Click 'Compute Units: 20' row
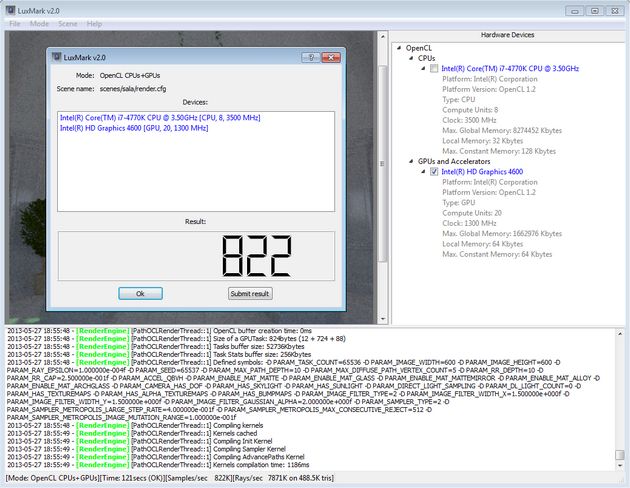The height and width of the screenshot is (488, 630). click(472, 213)
